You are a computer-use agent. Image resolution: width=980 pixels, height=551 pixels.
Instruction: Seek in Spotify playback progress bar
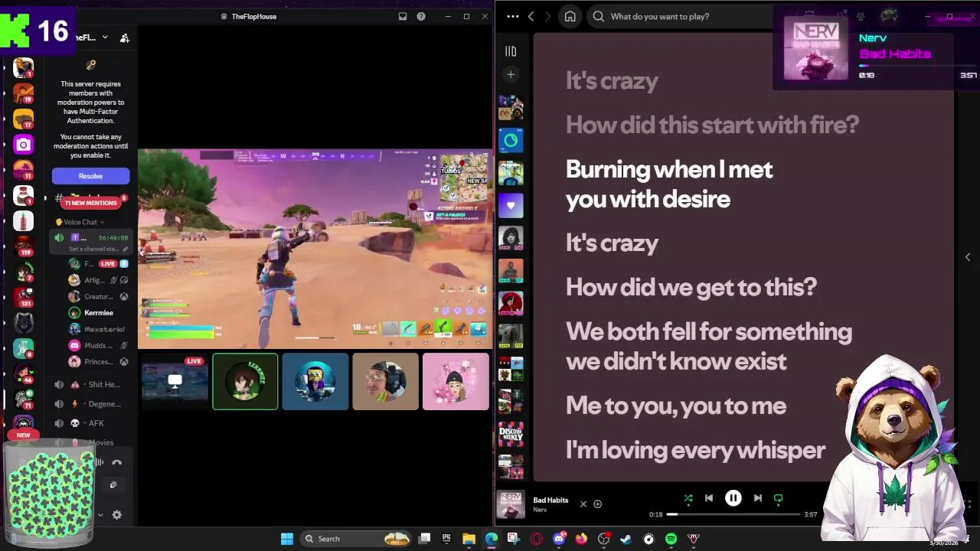[734, 514]
